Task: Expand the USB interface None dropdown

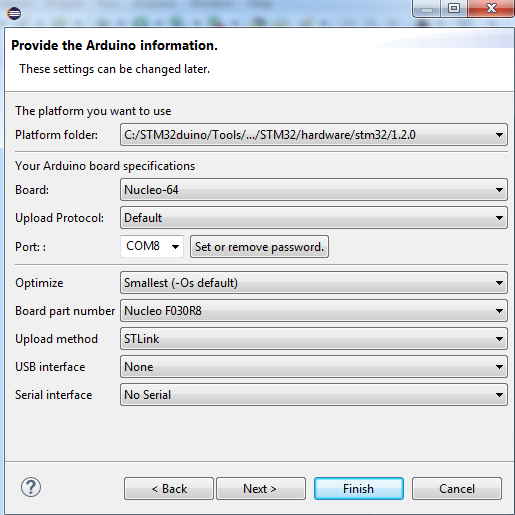Action: [x=314, y=367]
